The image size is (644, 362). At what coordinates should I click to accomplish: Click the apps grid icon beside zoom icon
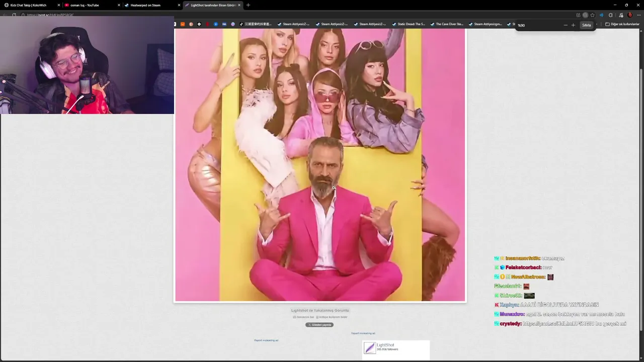coord(578,15)
